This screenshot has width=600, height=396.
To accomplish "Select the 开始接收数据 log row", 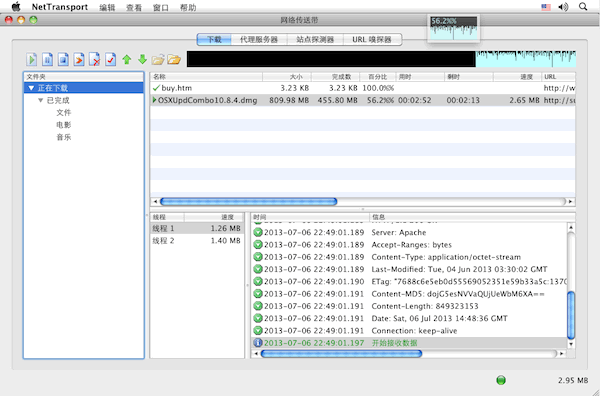I will tap(409, 343).
